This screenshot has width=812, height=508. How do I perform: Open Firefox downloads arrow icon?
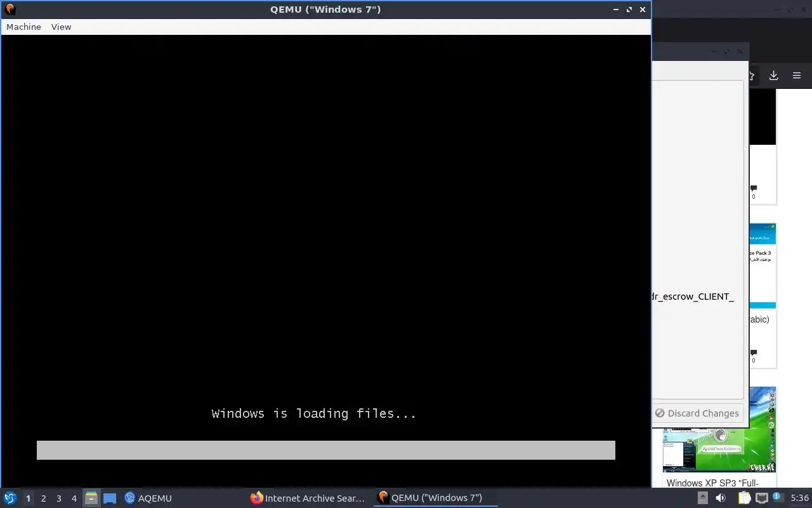click(x=773, y=75)
